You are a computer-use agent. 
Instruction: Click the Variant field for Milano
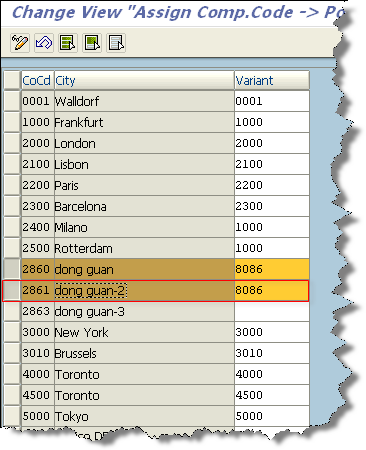(272, 227)
